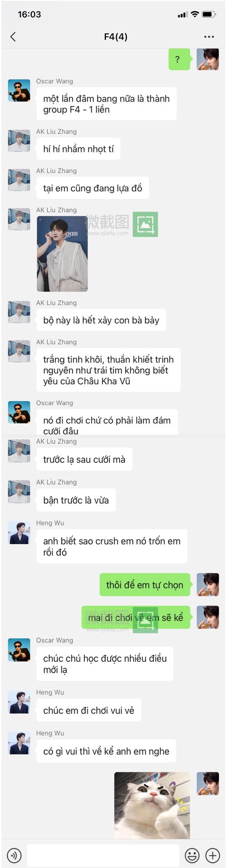Tap the F4(4) group title
Image resolution: width=228 pixels, height=868 pixels.
pyautogui.click(x=116, y=37)
